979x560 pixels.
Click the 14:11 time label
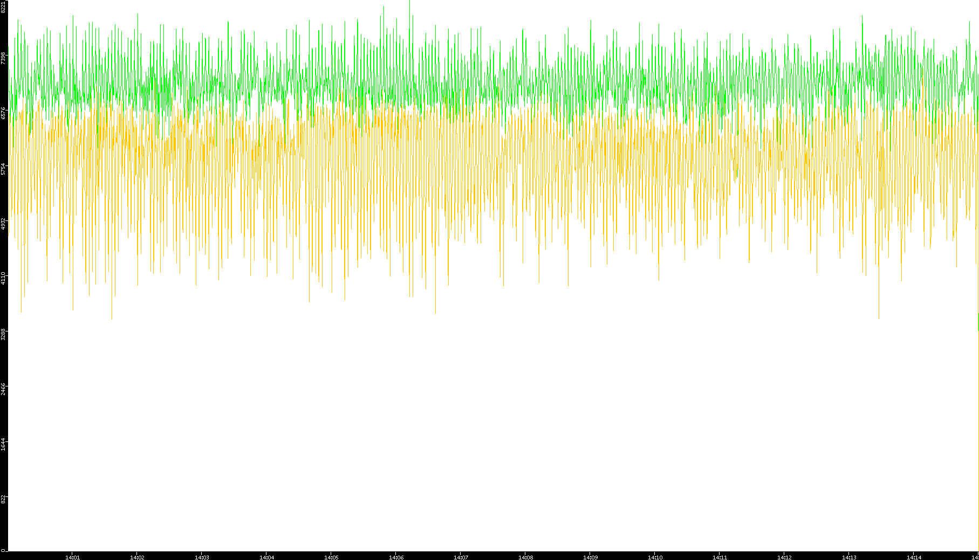pos(720,557)
